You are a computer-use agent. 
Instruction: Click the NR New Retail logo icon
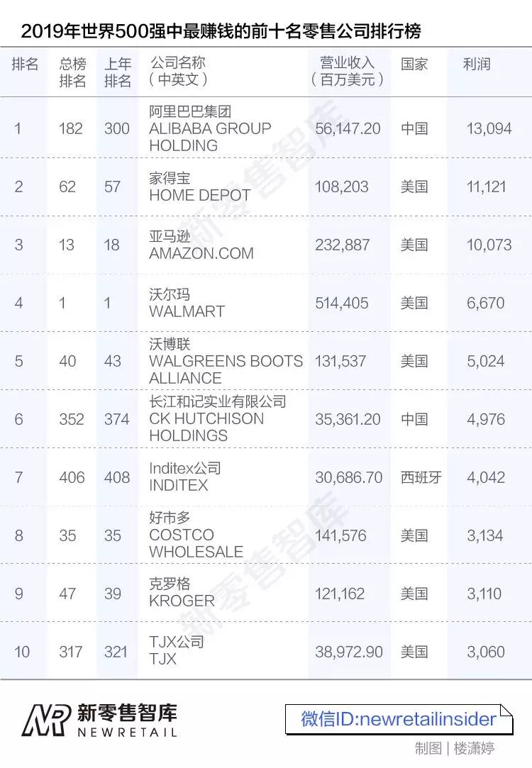coord(46,720)
